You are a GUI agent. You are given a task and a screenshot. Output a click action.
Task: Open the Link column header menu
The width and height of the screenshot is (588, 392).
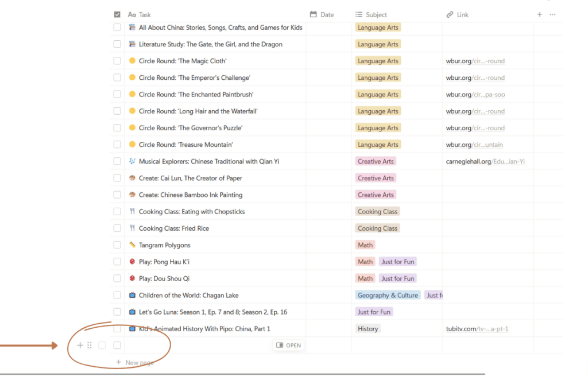(462, 15)
